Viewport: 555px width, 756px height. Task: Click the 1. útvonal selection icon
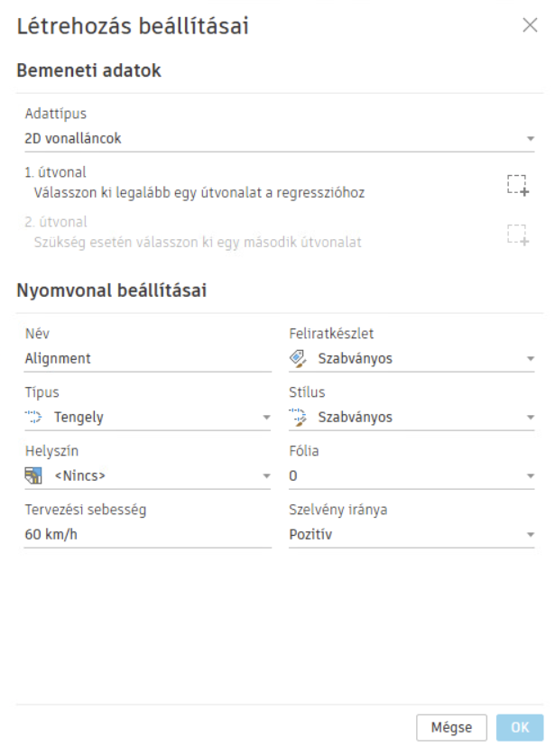pos(515,184)
